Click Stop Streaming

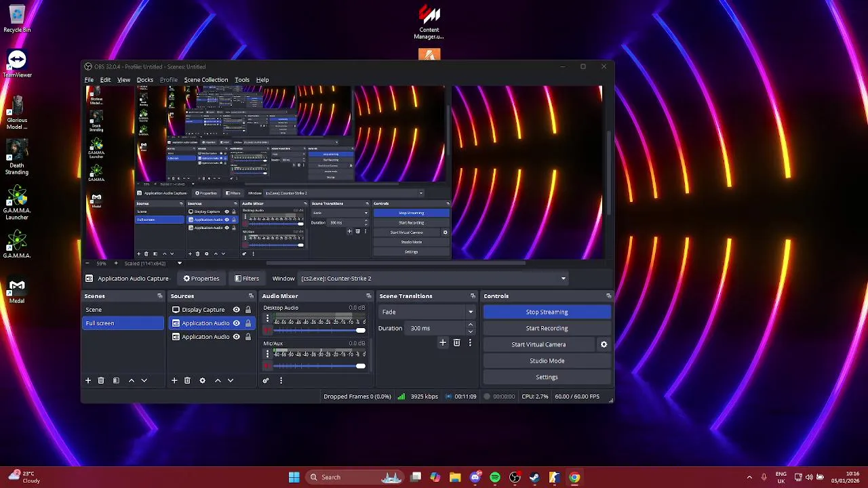tap(547, 312)
